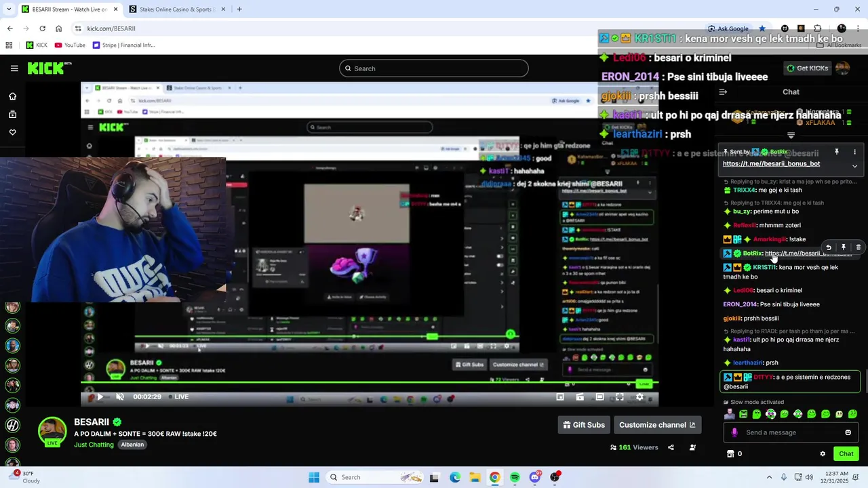Screen dimensions: 868x488
Task: Open Spotify from the taskbar
Action: click(x=515, y=477)
